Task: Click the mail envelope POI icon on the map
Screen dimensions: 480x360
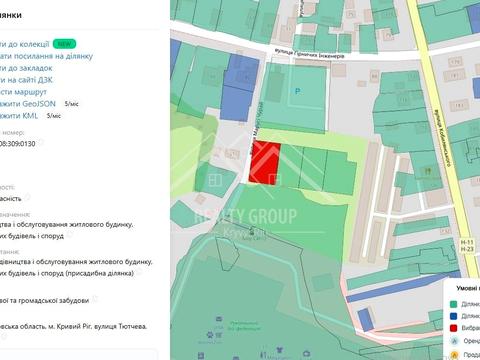Action: click(219, 319)
